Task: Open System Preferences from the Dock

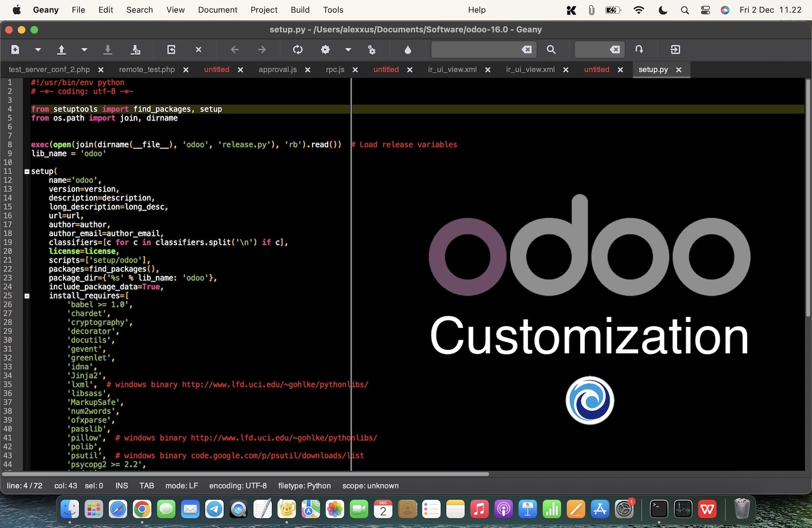Action: [624, 509]
